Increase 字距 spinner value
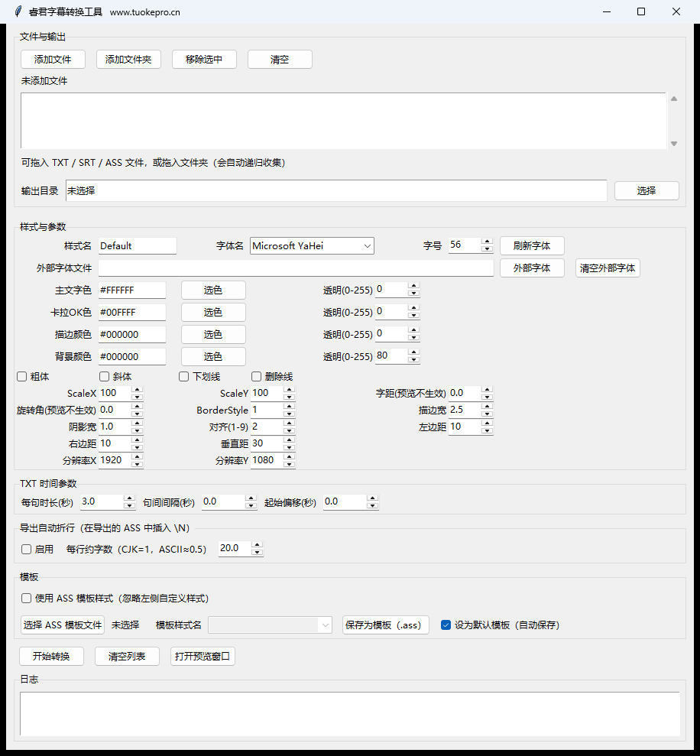The height and width of the screenshot is (756, 700). click(x=487, y=390)
